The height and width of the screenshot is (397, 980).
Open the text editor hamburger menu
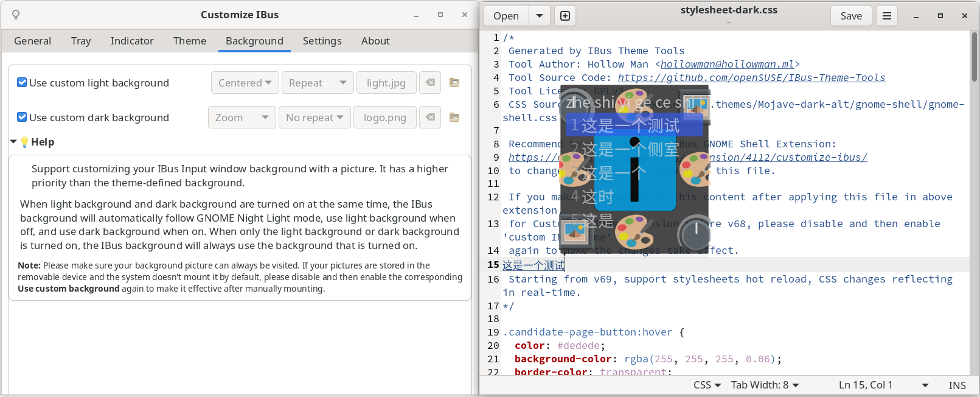point(887,16)
